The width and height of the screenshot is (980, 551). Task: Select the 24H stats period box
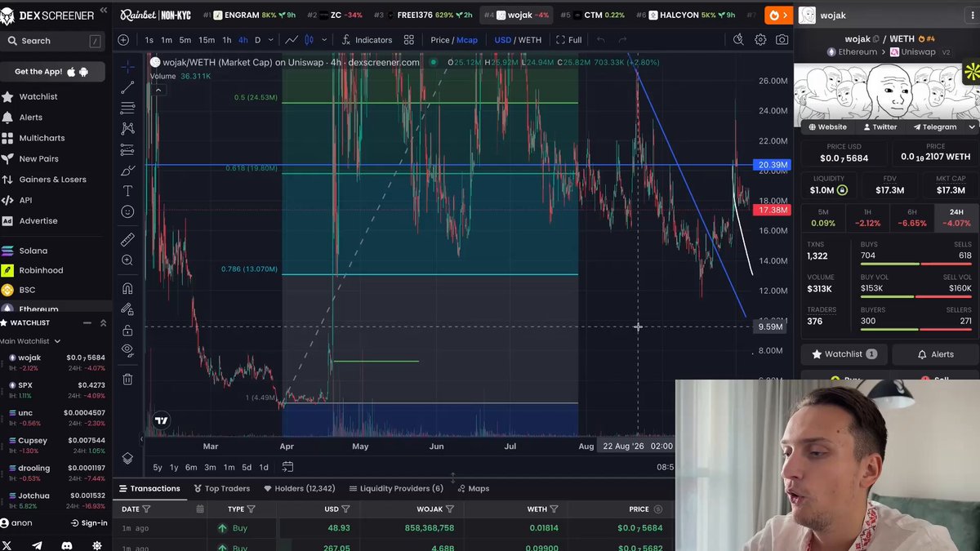point(955,217)
